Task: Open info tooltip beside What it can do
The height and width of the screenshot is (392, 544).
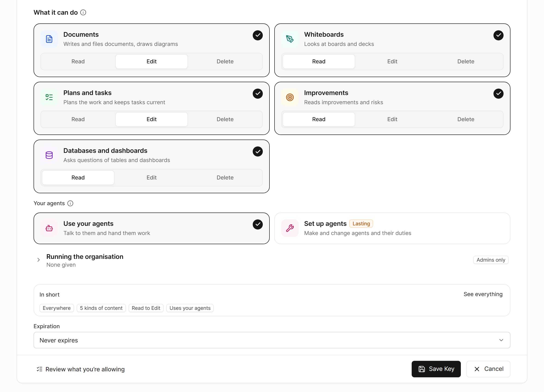Action: pos(83,12)
